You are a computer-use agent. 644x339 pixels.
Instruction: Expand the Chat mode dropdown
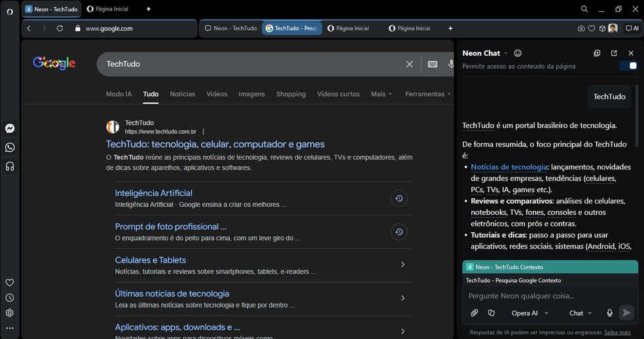point(580,313)
